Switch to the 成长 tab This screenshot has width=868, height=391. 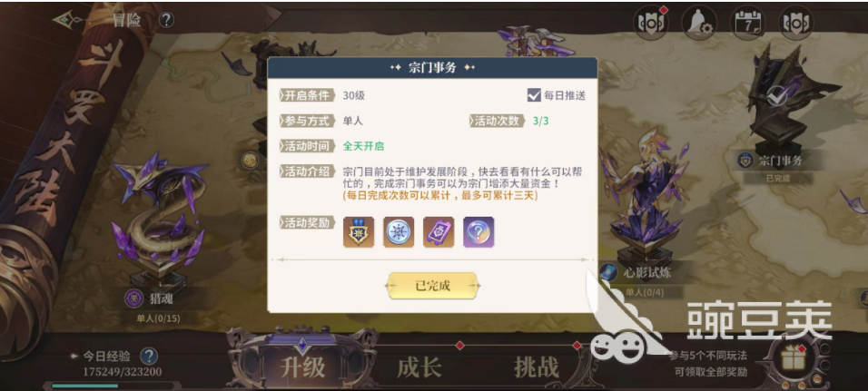419,367
